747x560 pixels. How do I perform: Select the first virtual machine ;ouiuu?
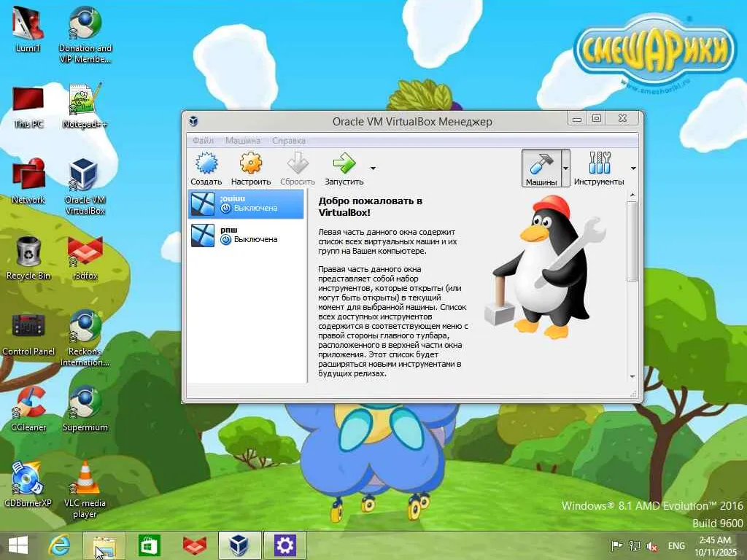[x=246, y=204]
